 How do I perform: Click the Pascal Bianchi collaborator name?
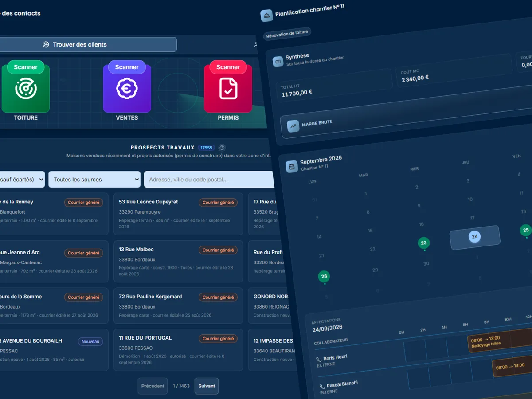click(342, 384)
